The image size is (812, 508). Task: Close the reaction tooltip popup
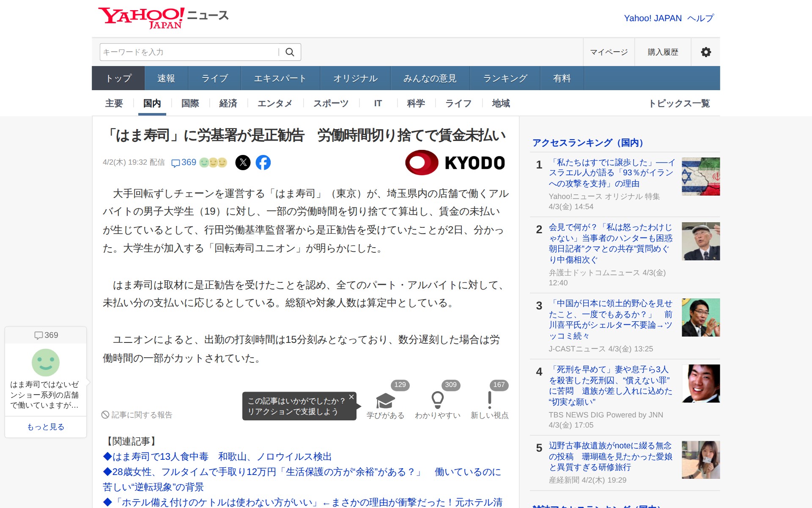351,397
